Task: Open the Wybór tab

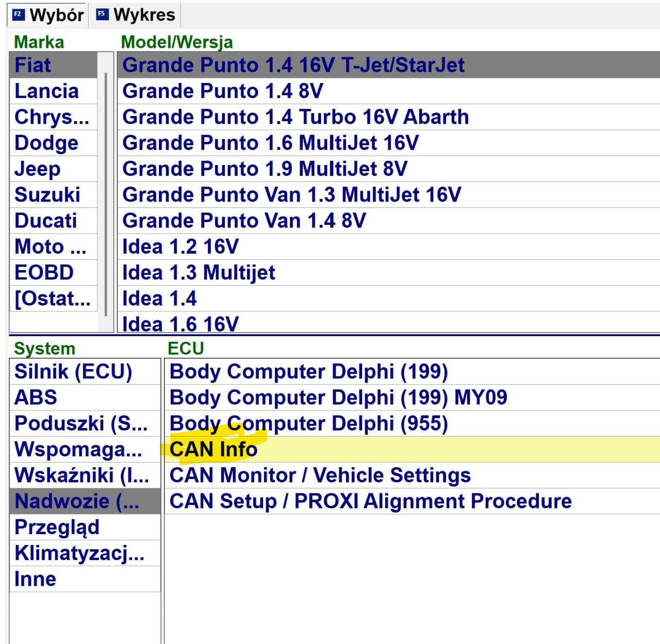Action: point(56,15)
